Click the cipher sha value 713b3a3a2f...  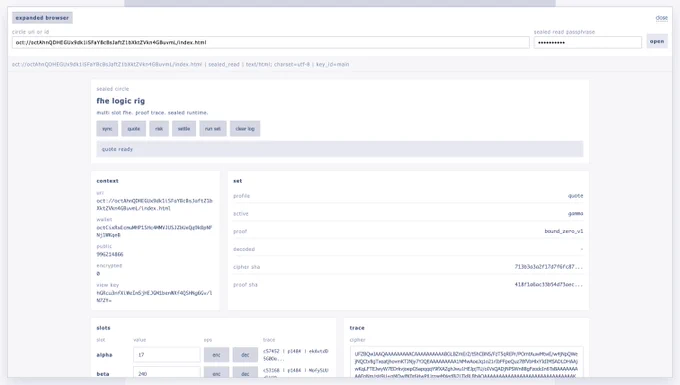549,267
